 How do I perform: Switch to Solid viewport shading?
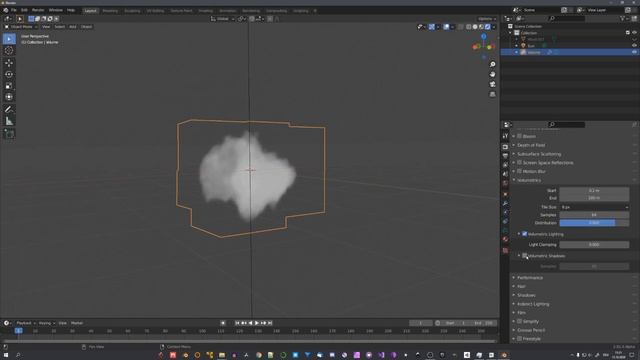475,27
